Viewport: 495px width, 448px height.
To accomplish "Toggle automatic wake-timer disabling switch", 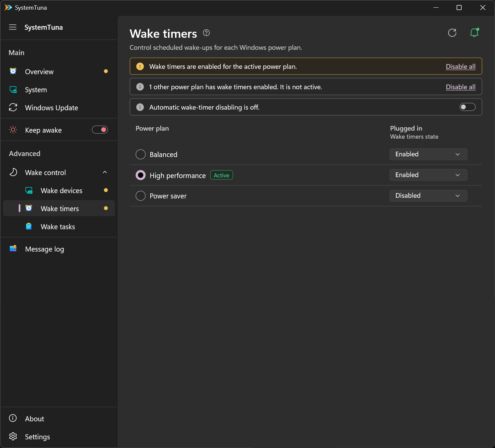I will point(467,107).
